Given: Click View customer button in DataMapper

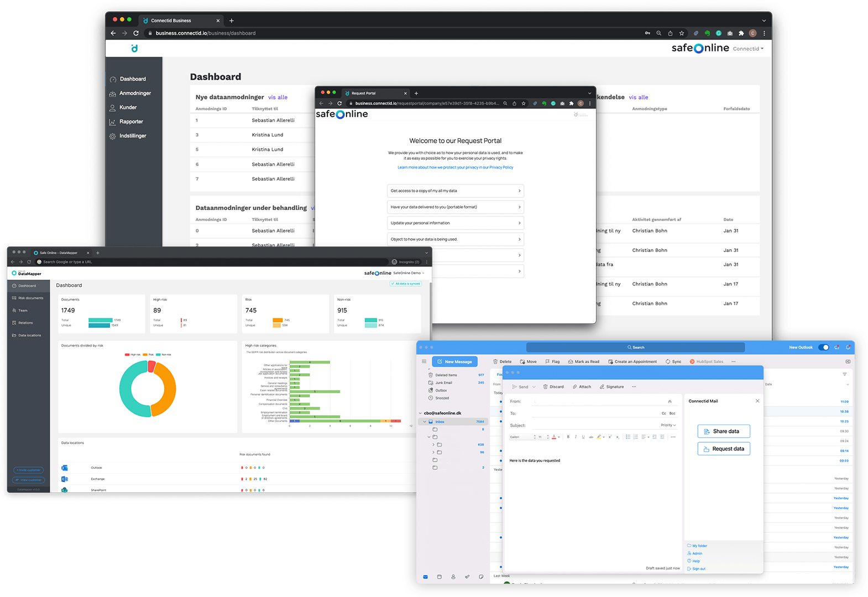Looking at the screenshot, I should 28,480.
